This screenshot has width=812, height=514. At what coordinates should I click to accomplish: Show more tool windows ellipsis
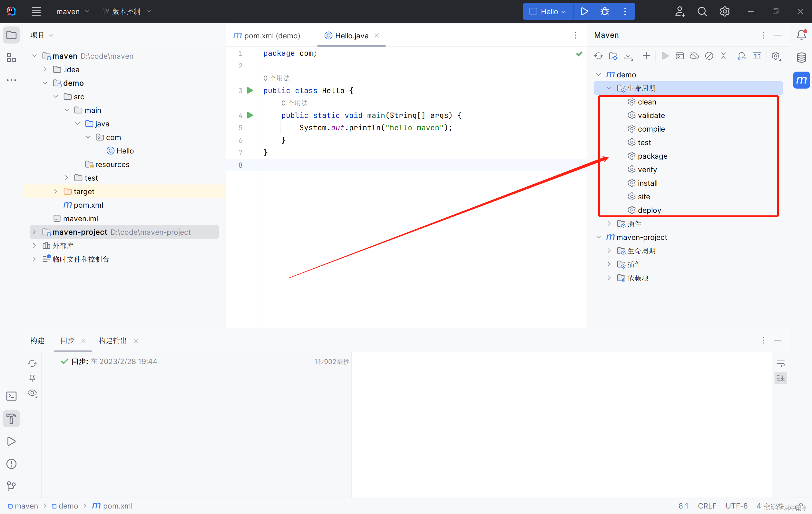click(12, 80)
